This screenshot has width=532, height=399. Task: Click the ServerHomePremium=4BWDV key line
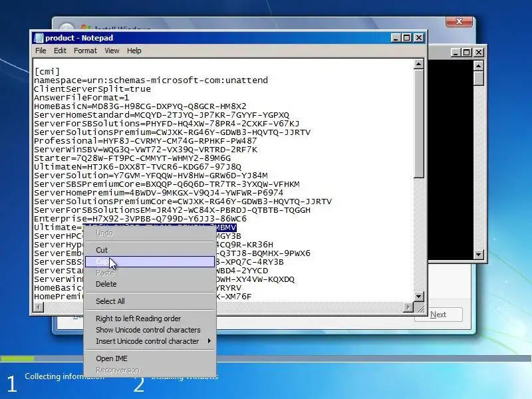(158, 193)
